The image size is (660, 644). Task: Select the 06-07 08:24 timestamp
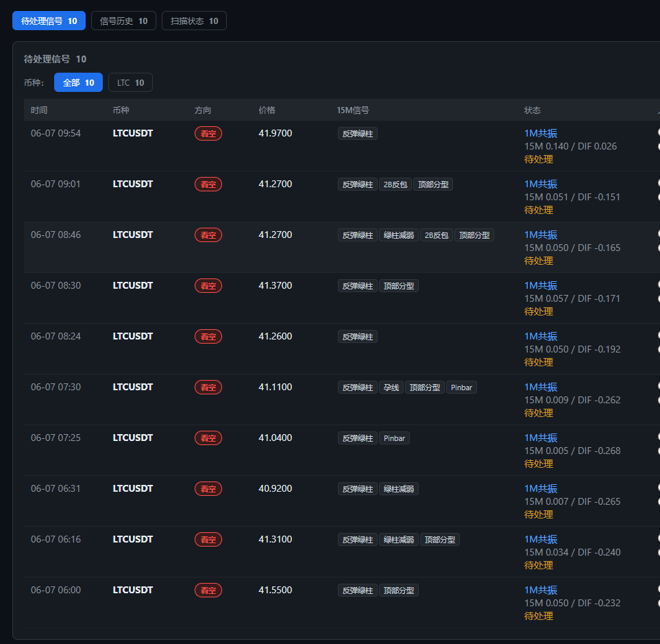56,337
